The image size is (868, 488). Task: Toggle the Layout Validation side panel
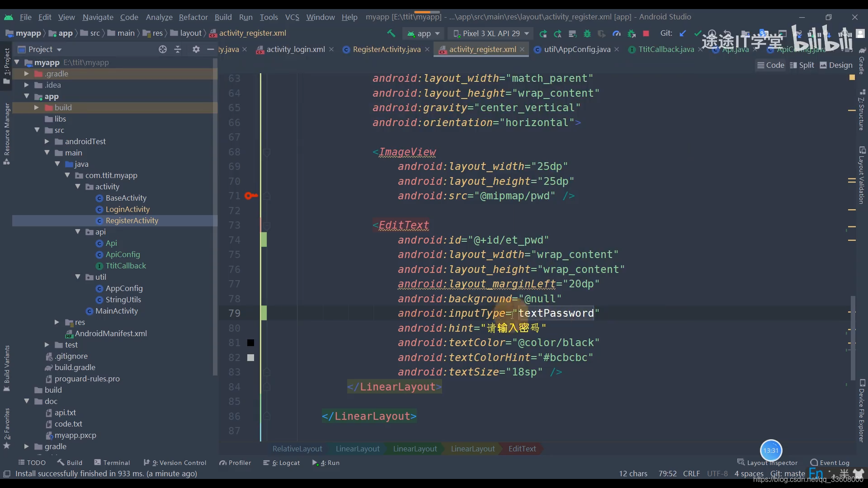862,175
